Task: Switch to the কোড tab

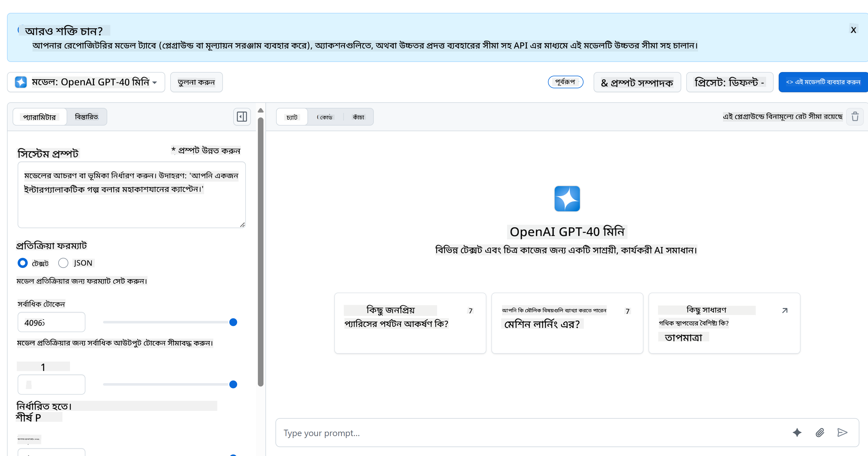Action: [x=325, y=117]
